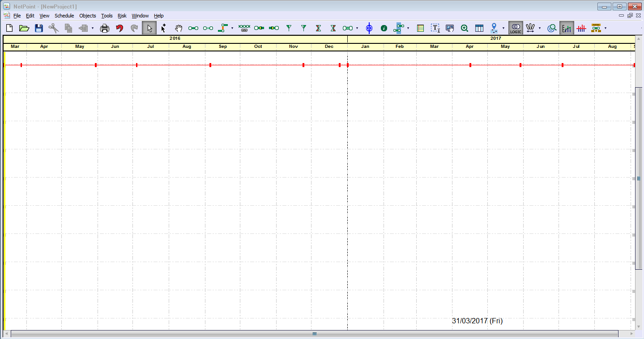
Task: Choose the green hammock activity tool
Action: click(x=348, y=28)
